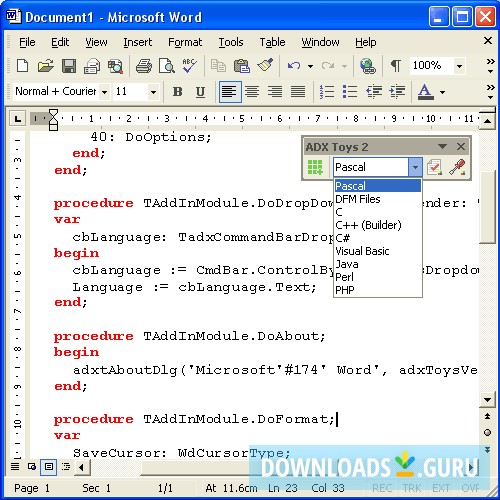Viewport: 500px width, 500px height.
Task: Open the zoom percentage dropdown
Action: [459, 66]
